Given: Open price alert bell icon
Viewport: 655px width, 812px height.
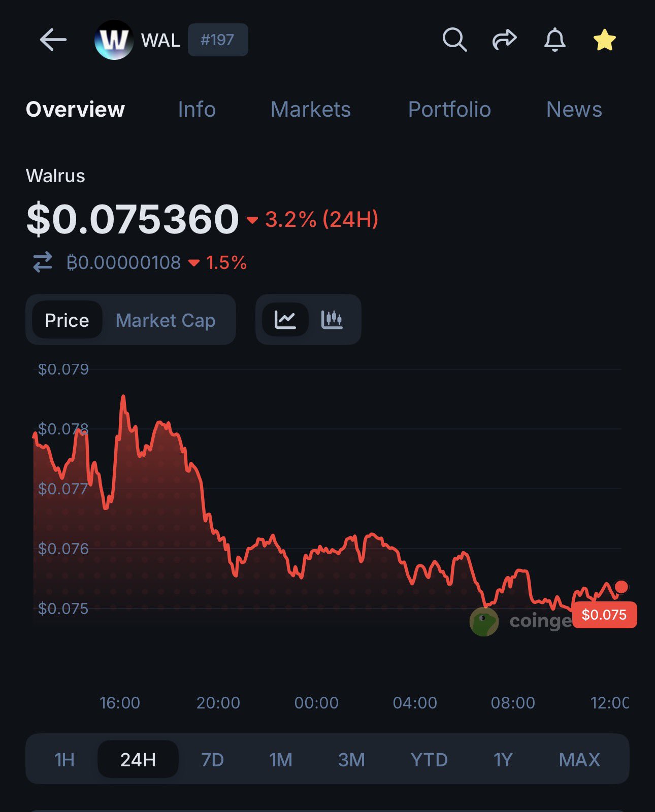Looking at the screenshot, I should point(554,40).
